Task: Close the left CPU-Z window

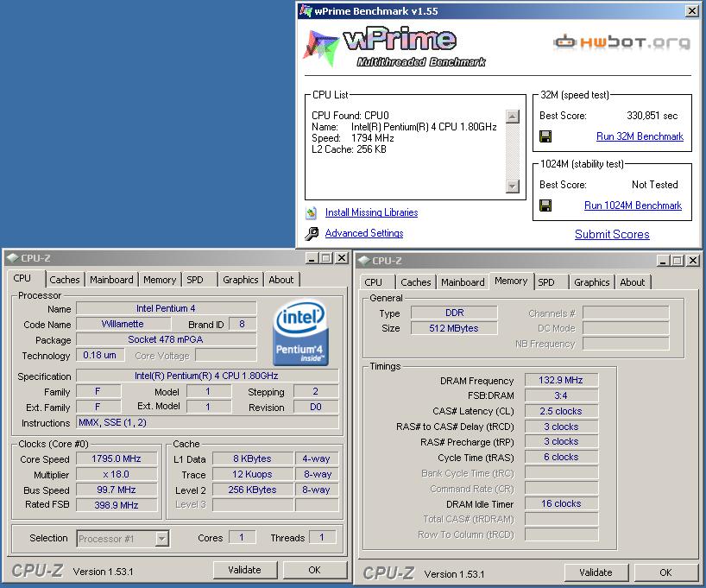Action: pos(342,258)
